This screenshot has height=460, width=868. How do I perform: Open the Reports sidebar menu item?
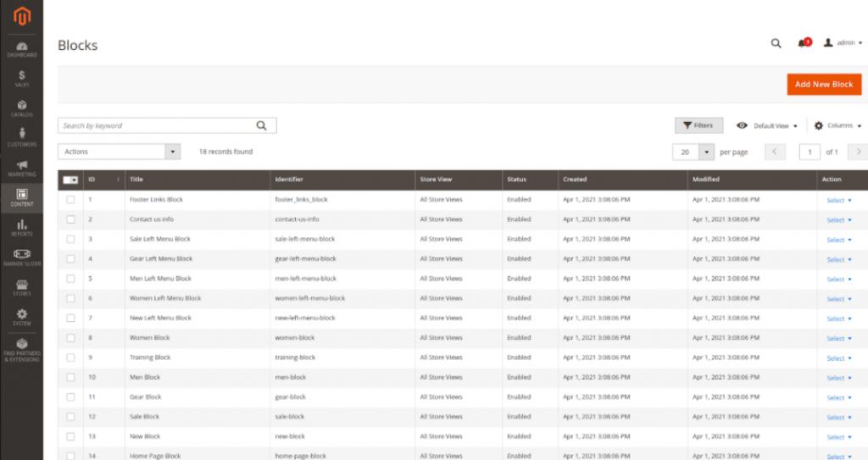tap(21, 227)
